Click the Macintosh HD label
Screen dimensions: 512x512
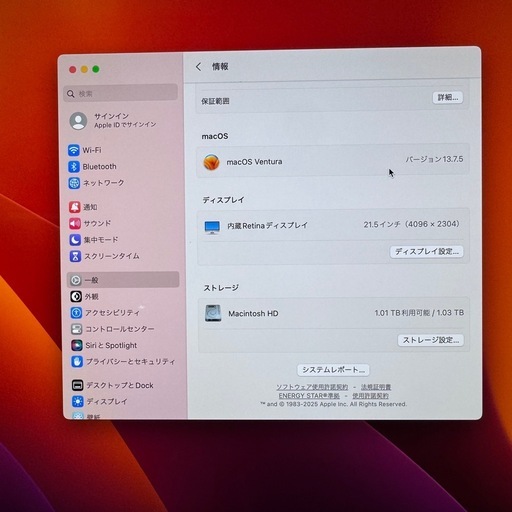253,313
